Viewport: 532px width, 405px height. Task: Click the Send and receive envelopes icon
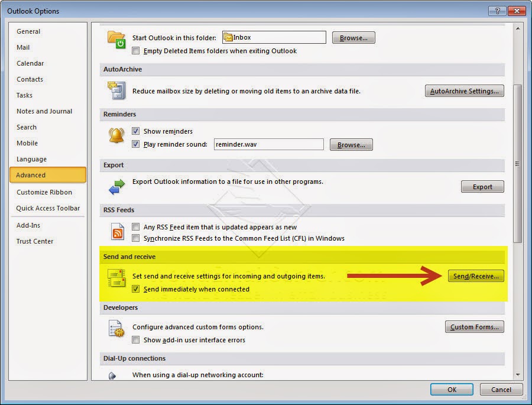pyautogui.click(x=116, y=278)
